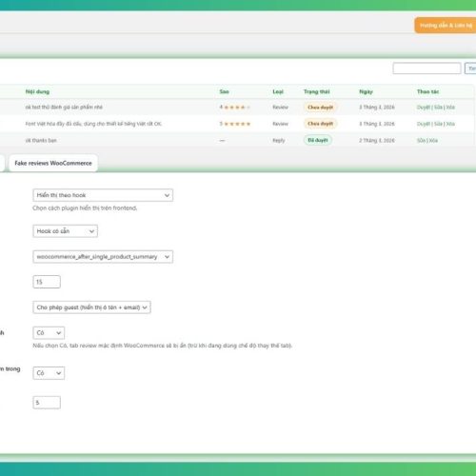This screenshot has height=476, width=476.
Task: Click the priority field showing 15
Action: pyautogui.click(x=47, y=282)
